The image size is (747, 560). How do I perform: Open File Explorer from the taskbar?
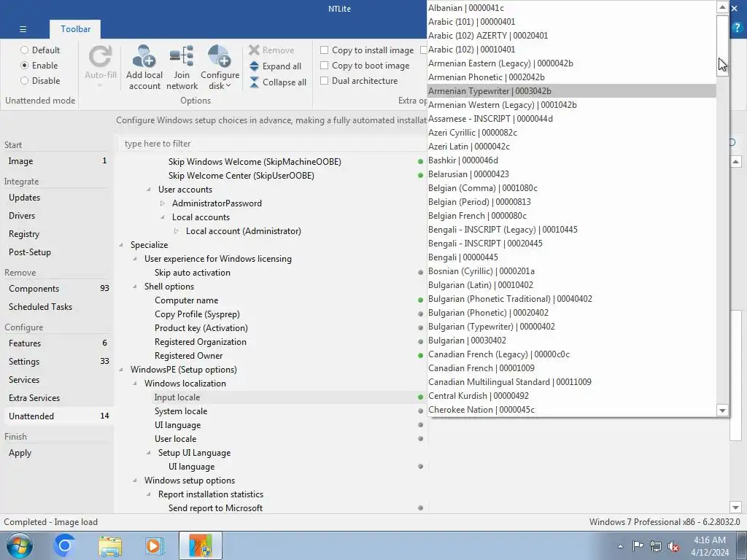[110, 545]
